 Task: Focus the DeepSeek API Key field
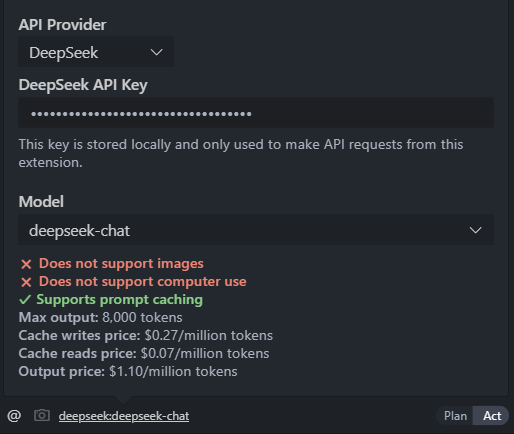256,113
